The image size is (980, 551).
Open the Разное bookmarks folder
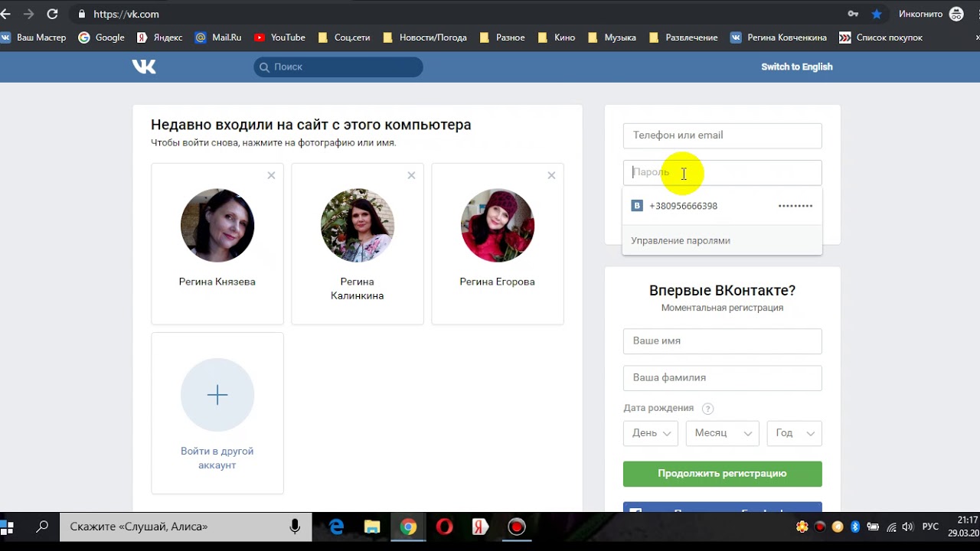click(x=501, y=37)
